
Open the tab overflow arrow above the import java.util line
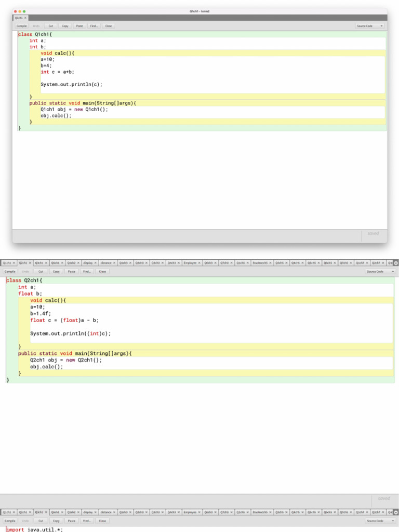395,512
